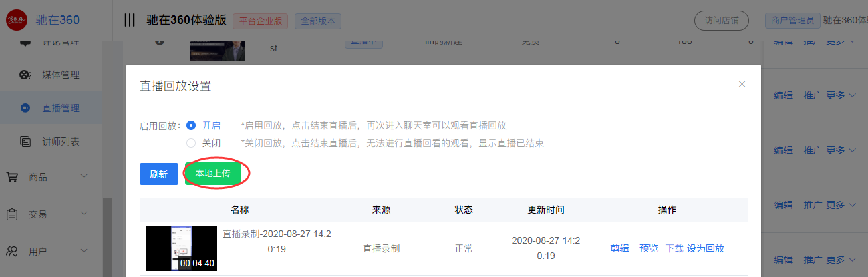Viewport: 868px width, 277px height.
Task: Click the 正常 status cell
Action: point(464,248)
